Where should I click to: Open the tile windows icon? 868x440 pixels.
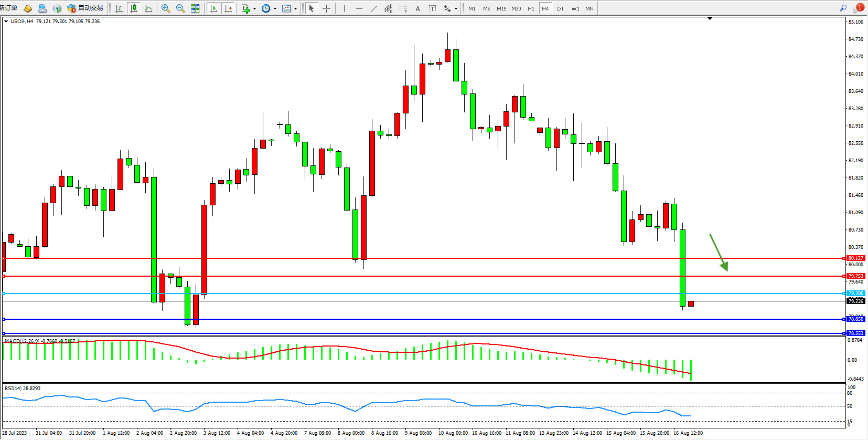point(195,8)
